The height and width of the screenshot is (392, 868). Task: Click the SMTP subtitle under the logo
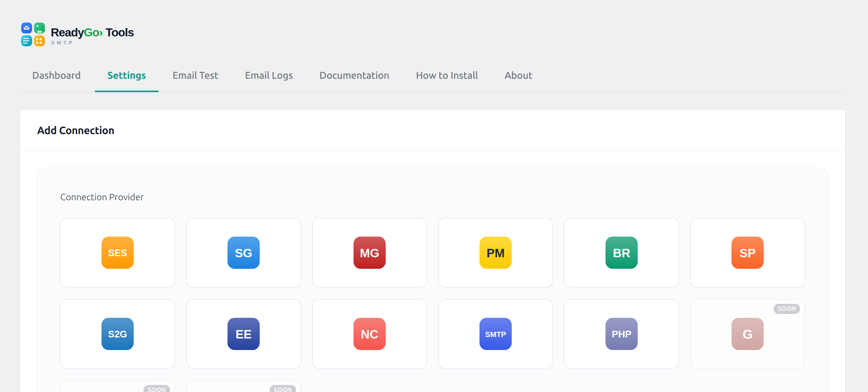click(62, 43)
